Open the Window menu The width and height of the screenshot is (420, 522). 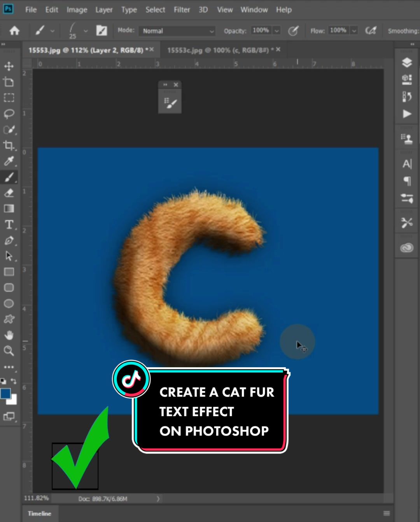coord(254,10)
